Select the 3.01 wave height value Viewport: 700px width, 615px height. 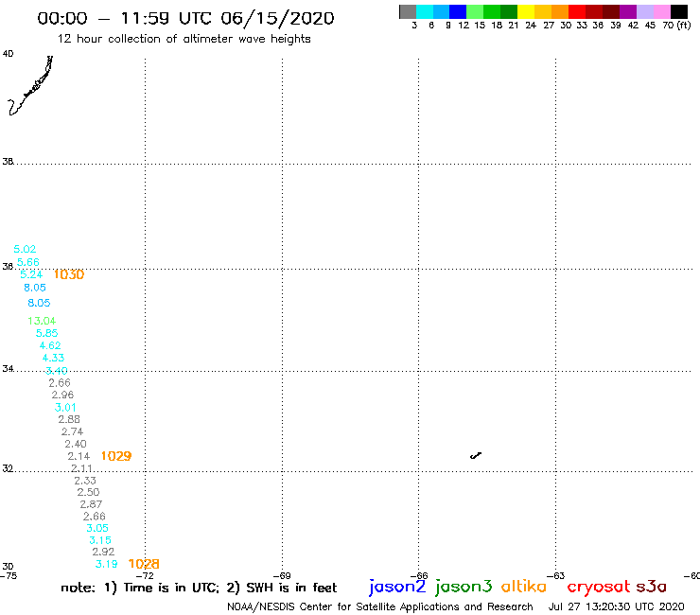(x=65, y=408)
